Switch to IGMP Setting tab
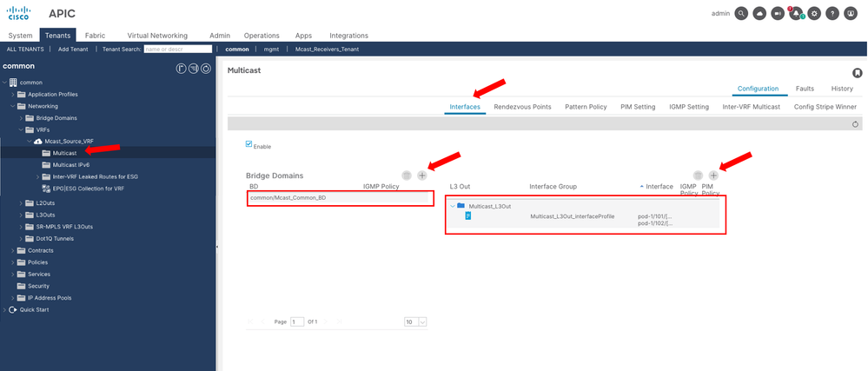 point(689,107)
